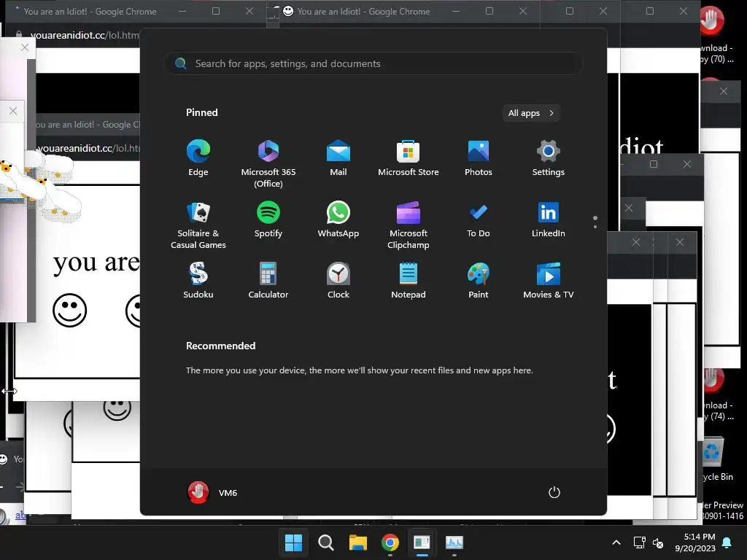Launch the LinkedIn app

(x=549, y=219)
